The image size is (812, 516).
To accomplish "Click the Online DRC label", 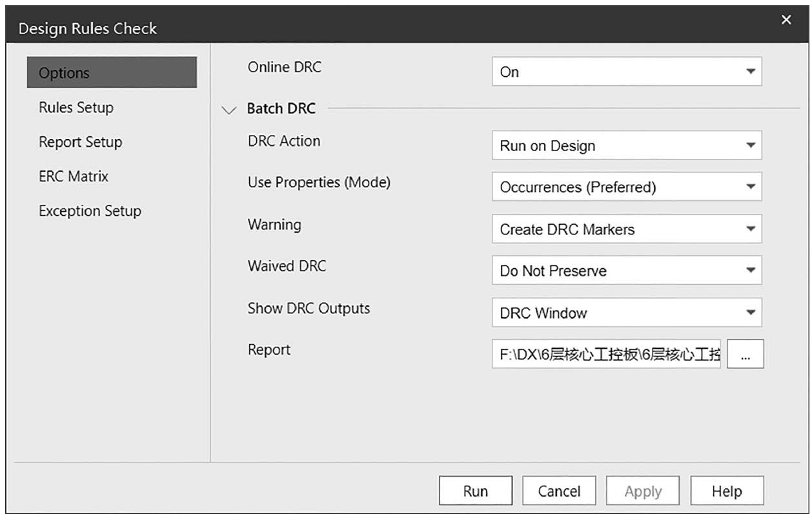I will (x=284, y=67).
